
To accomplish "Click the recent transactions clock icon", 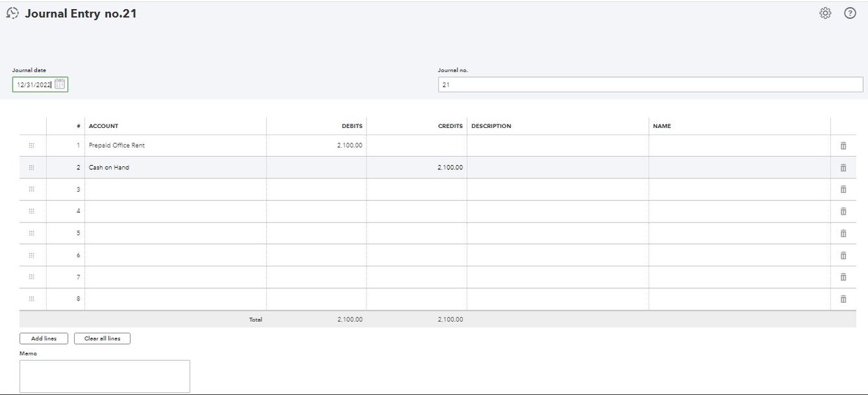I will point(13,13).
